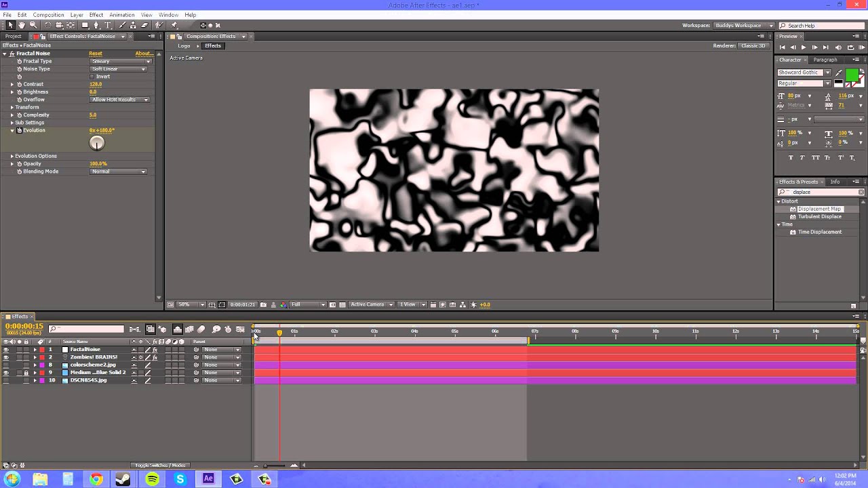Expand the Sub Settings group
This screenshot has height=488, width=868.
coord(12,123)
